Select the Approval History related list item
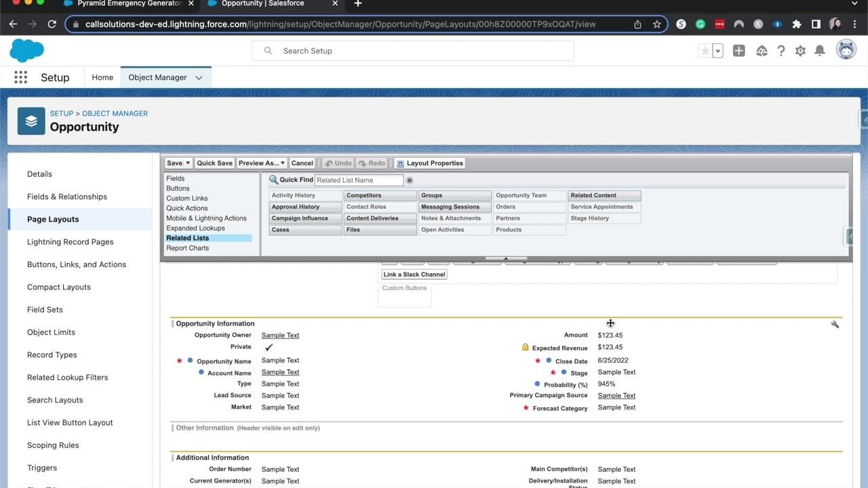Screen dimensions: 868x488 click(x=305, y=207)
